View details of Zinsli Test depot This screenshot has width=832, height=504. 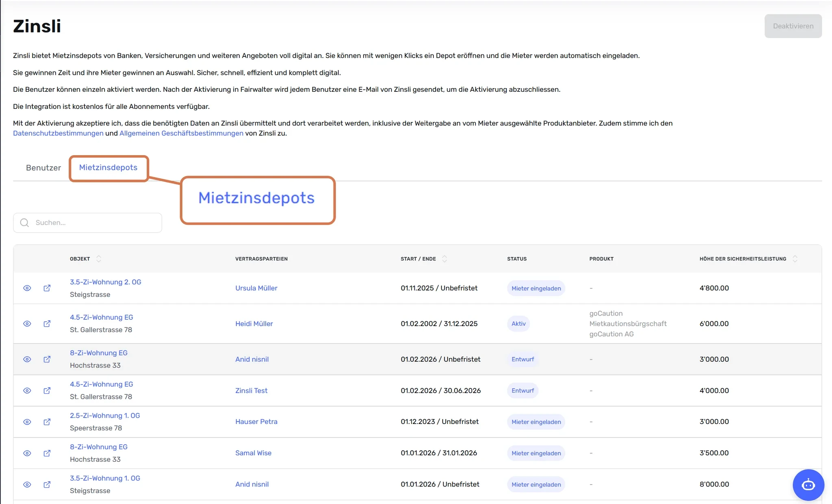[x=27, y=390]
